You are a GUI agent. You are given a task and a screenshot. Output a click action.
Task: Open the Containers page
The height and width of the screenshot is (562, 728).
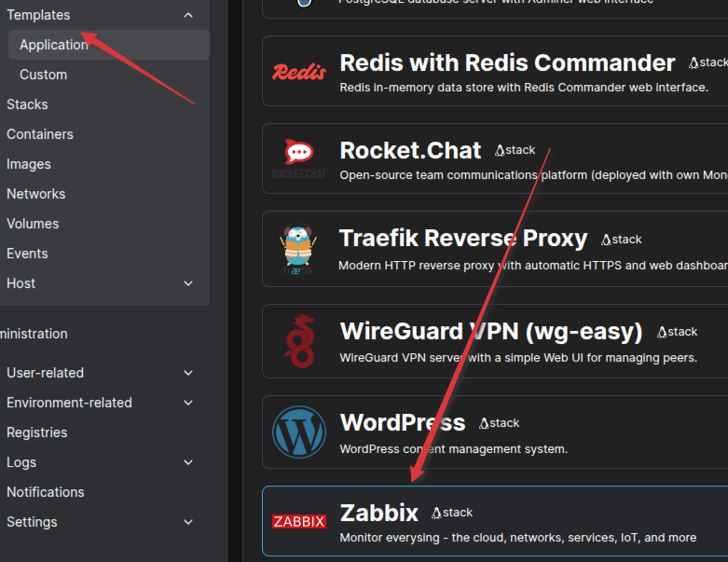40,134
